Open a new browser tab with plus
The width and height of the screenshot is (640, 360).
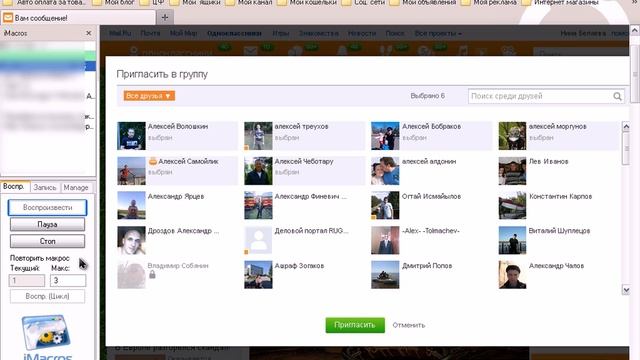[x=165, y=18]
